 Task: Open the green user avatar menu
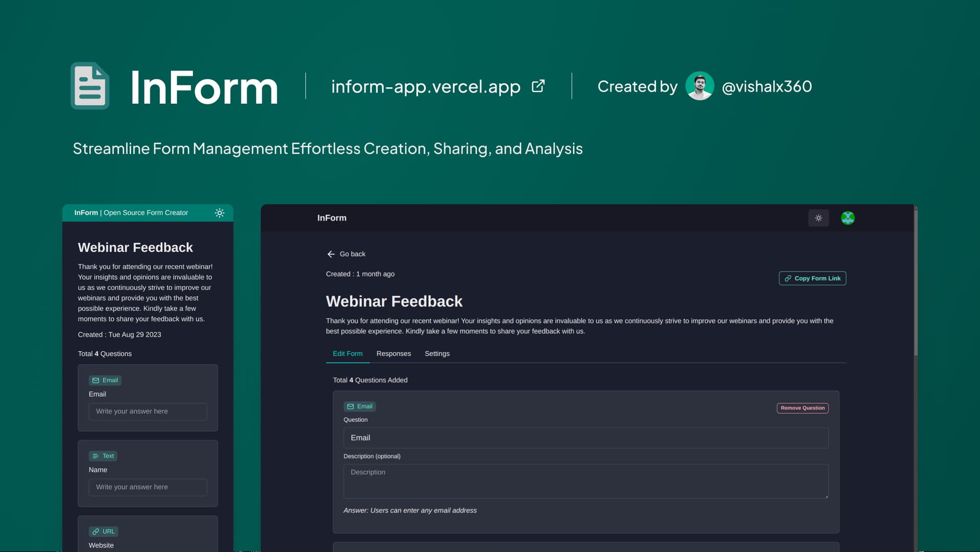pyautogui.click(x=848, y=218)
